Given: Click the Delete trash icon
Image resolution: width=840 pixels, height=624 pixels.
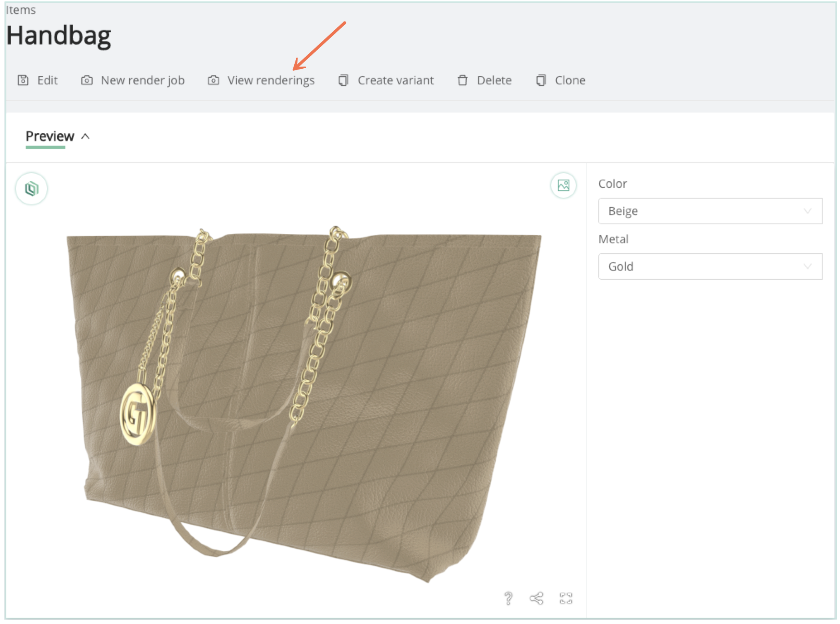Looking at the screenshot, I should click(x=462, y=80).
